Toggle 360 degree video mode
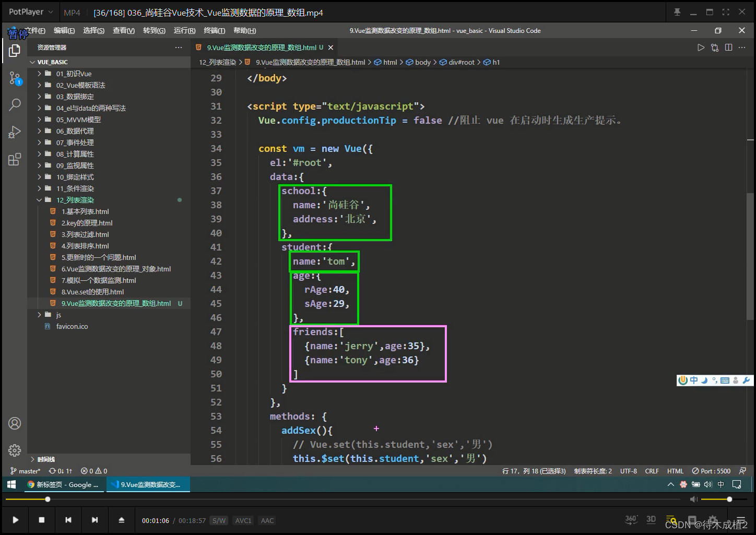The width and height of the screenshot is (756, 535). 631,519
